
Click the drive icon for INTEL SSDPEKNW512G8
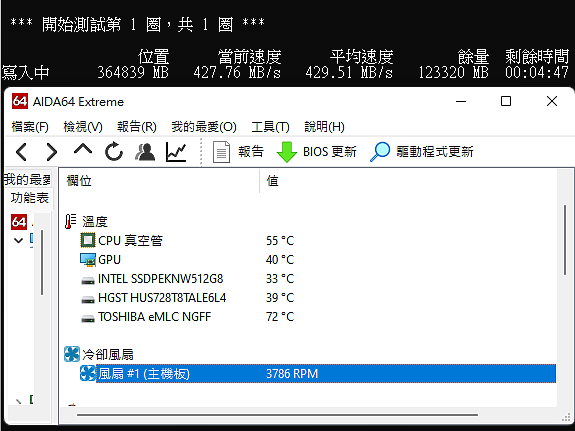point(88,281)
